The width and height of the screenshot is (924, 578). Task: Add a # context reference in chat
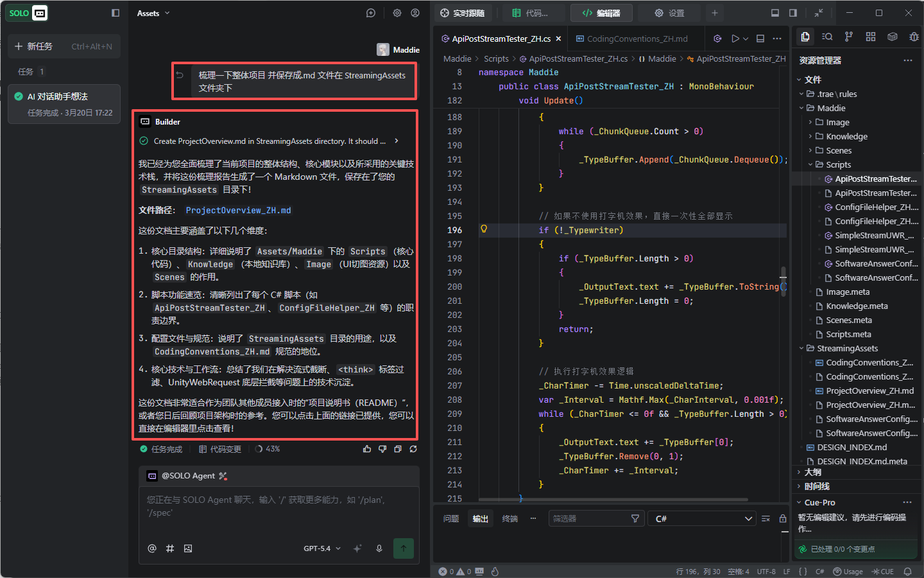click(x=170, y=548)
